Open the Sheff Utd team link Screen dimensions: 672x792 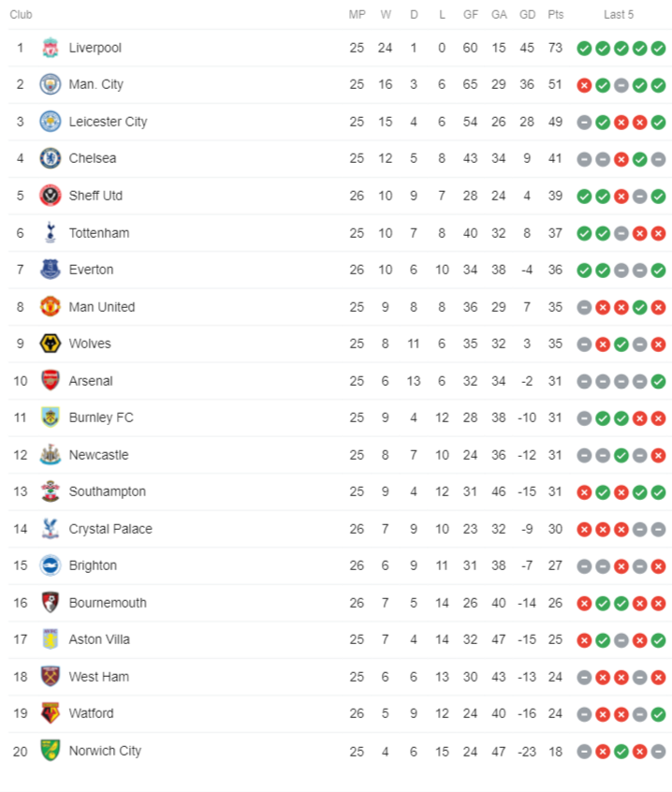(95, 196)
